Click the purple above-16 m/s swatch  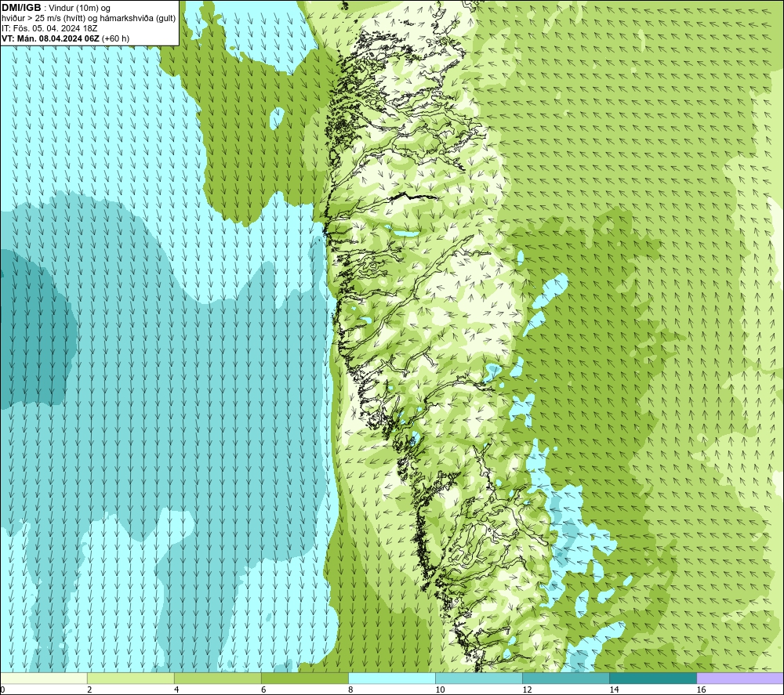(740, 678)
